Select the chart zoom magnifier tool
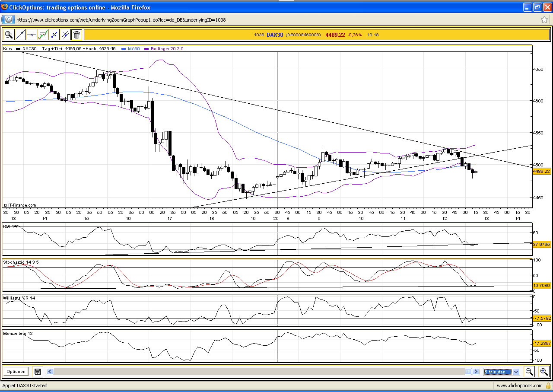The width and height of the screenshot is (553, 392). pyautogui.click(x=9, y=34)
